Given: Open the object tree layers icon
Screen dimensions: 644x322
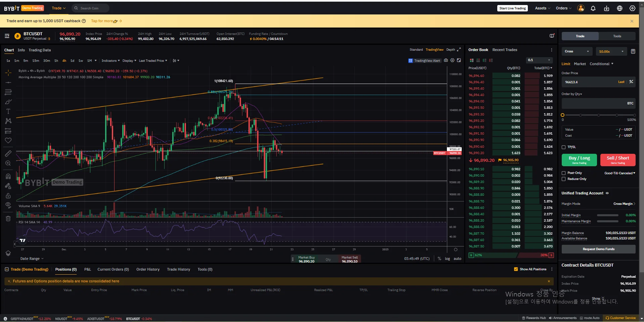Looking at the screenshot, I should (8, 253).
